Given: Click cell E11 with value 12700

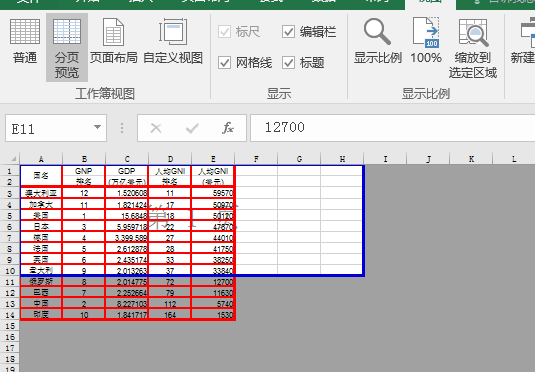Looking at the screenshot, I should [213, 282].
